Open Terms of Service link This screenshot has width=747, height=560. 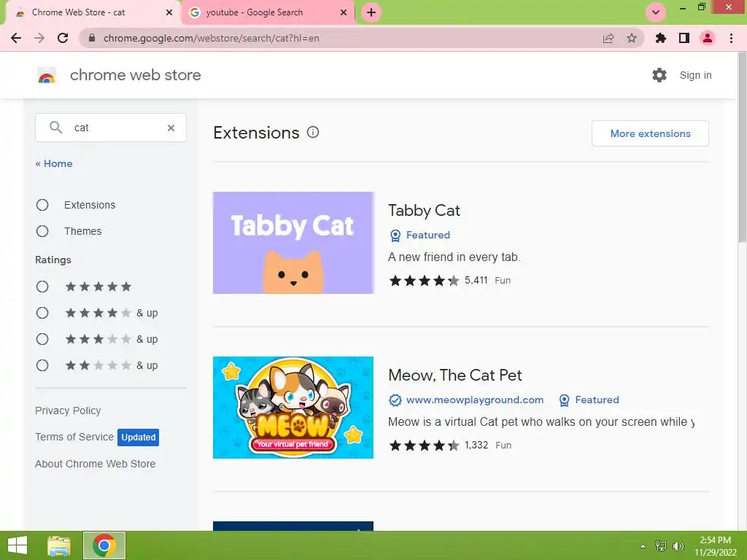[74, 437]
